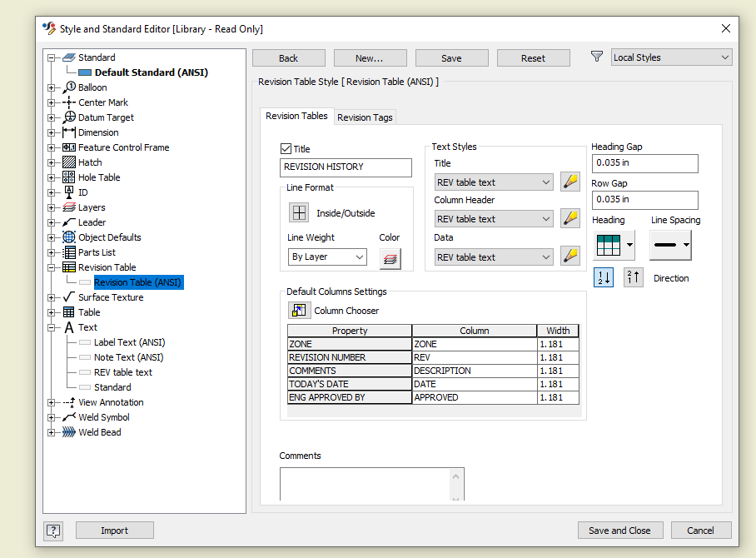Click the Inside/Outside line format icon
Screen dimensions: 756x558
[300, 212]
